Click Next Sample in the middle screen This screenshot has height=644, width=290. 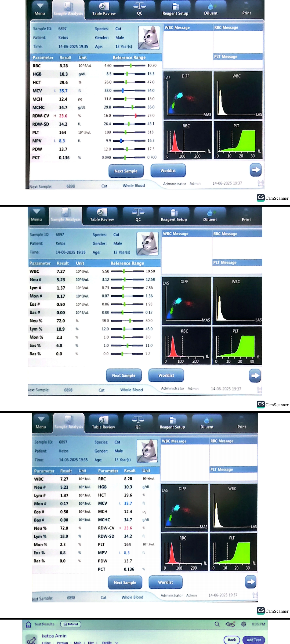(x=124, y=375)
